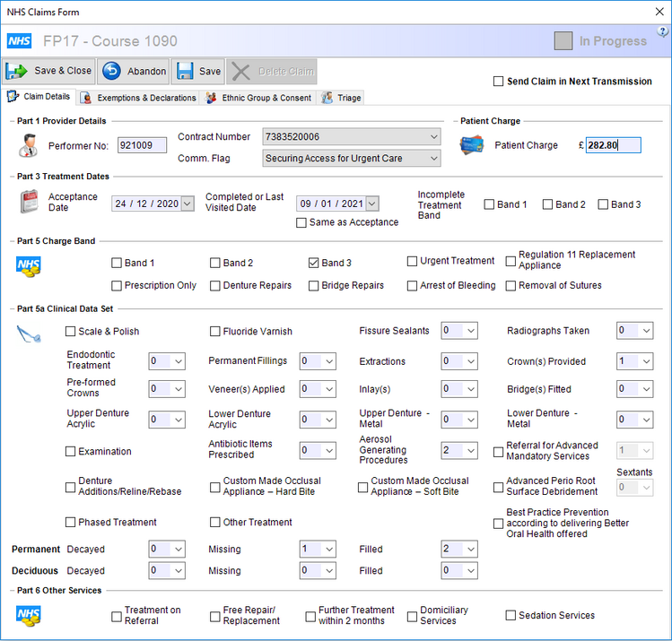672x641 pixels.
Task: Close the NHS Claims Form window
Action: [x=659, y=12]
